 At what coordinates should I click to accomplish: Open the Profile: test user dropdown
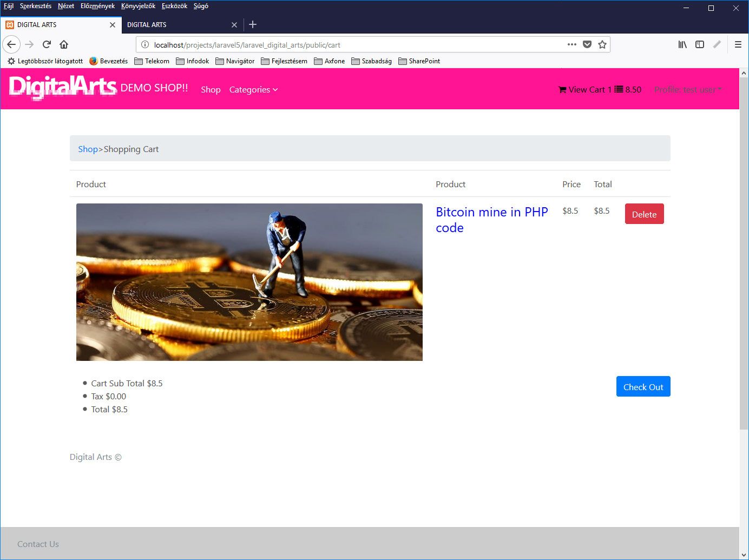(x=688, y=90)
